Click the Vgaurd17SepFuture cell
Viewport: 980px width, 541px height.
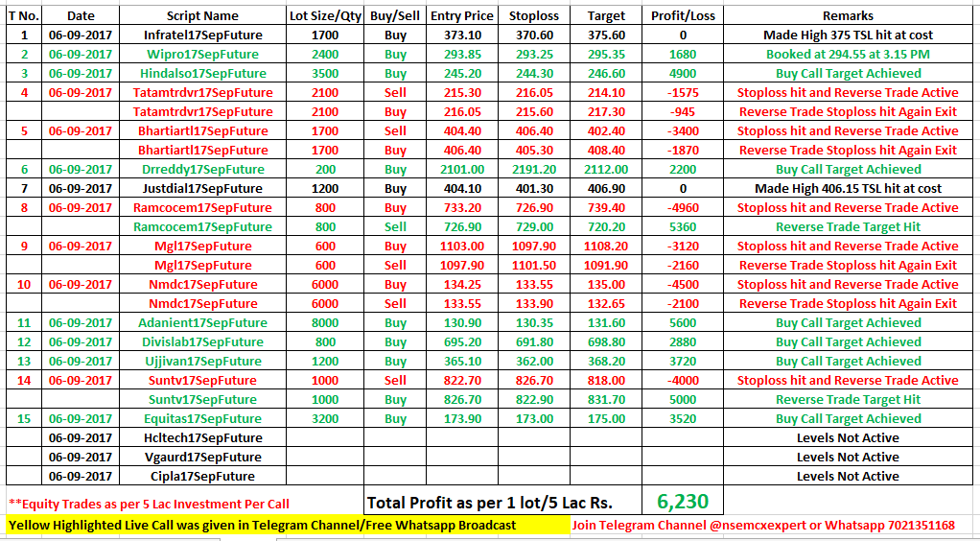202,458
